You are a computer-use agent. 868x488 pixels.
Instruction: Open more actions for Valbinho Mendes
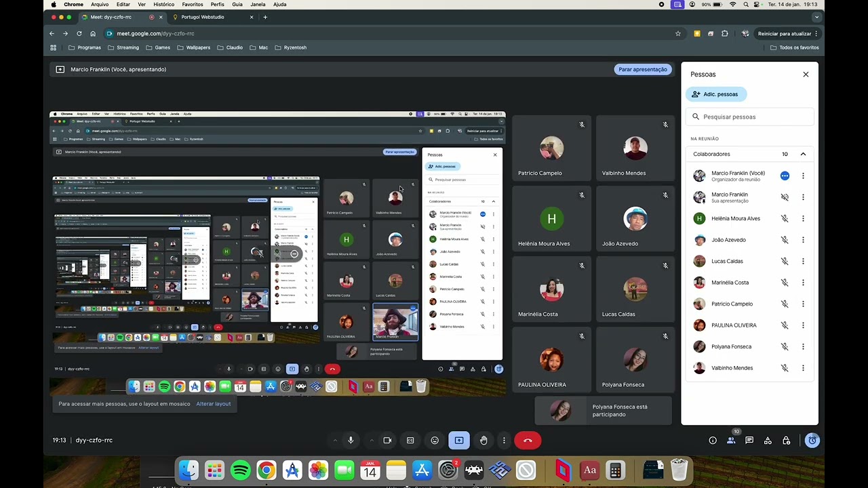803,368
